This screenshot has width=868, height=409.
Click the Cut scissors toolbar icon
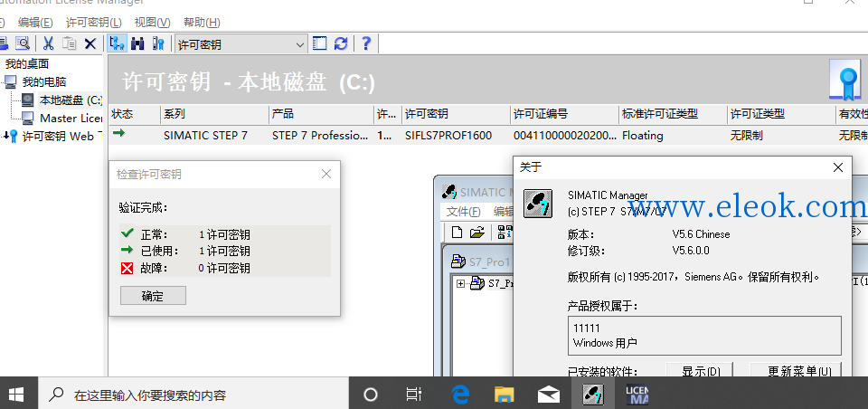48,43
